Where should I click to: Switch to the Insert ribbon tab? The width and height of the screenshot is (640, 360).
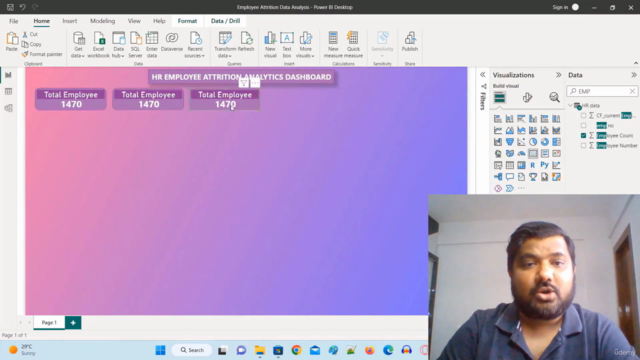[70, 21]
